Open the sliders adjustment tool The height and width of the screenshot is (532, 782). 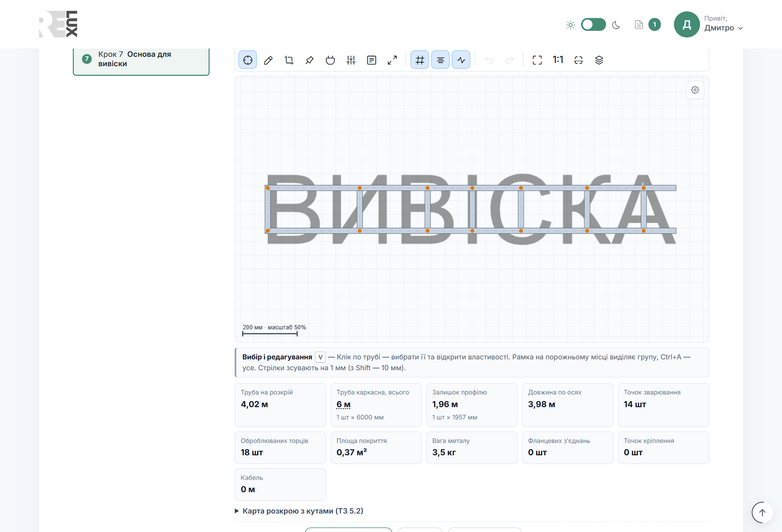pos(351,60)
